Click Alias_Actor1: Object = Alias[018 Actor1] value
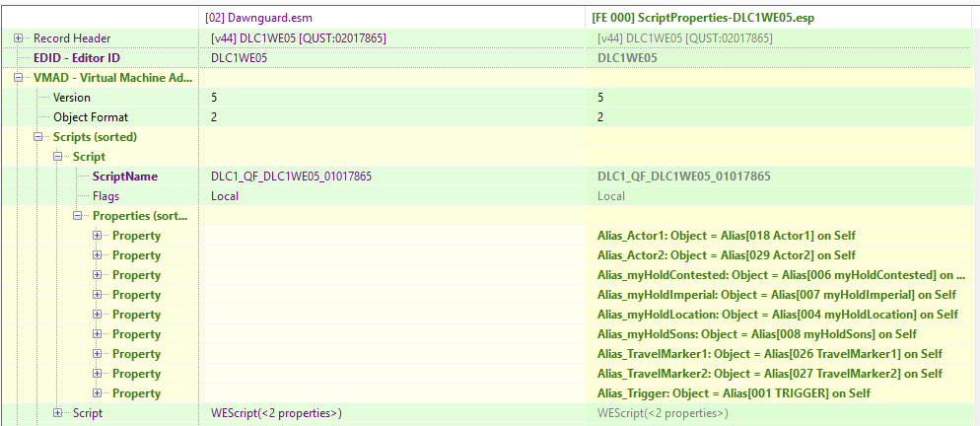Viewport: 980px width, 426px height. tap(727, 236)
